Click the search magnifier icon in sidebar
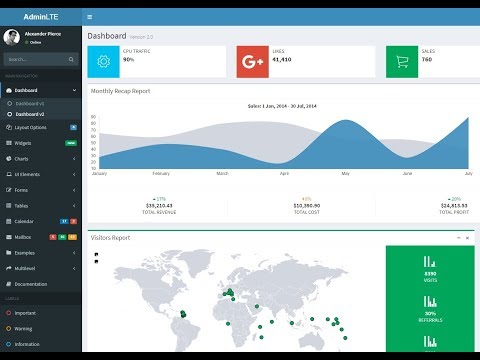The height and width of the screenshot is (360, 480). 71,59
